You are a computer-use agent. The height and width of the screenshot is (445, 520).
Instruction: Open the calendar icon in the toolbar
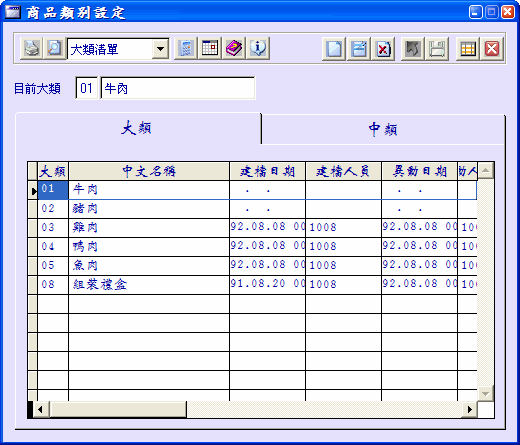(x=210, y=49)
